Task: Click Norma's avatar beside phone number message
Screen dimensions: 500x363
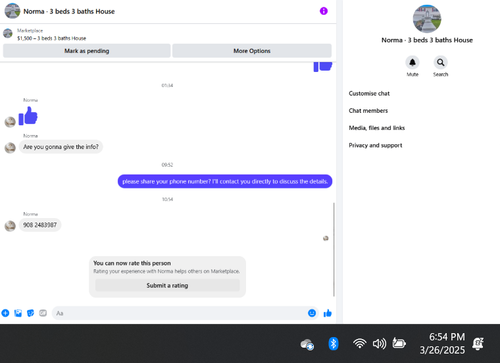Action: pos(10,226)
